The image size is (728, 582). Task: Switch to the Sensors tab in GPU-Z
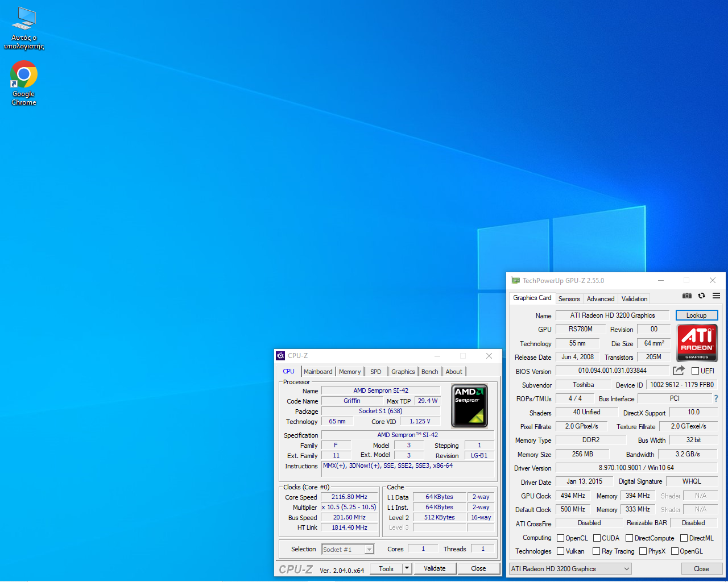coord(569,299)
